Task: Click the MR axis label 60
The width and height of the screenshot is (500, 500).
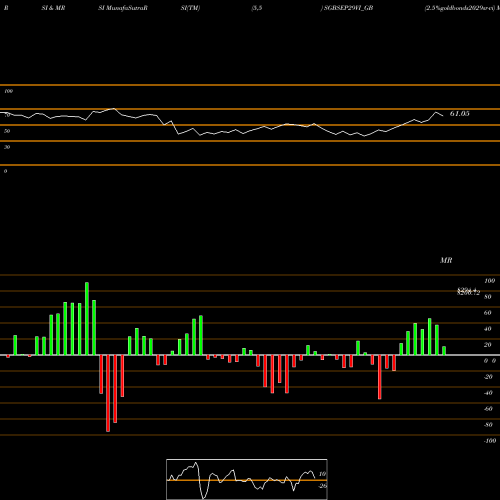Action: pyautogui.click(x=487, y=313)
